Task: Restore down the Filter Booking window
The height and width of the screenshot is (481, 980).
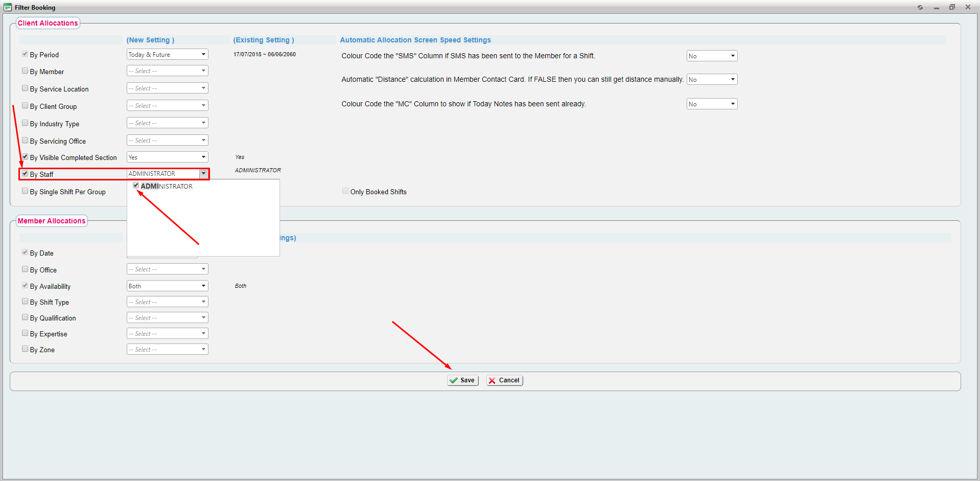Action: (x=952, y=7)
